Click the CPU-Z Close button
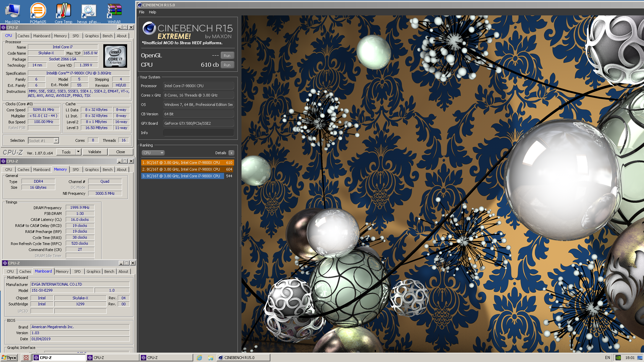This screenshot has width=644, height=362. [x=120, y=152]
